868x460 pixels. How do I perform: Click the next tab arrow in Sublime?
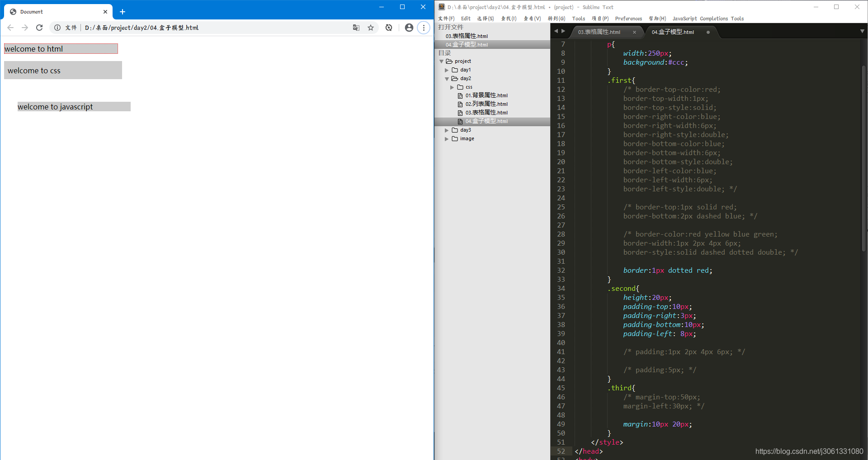563,31
